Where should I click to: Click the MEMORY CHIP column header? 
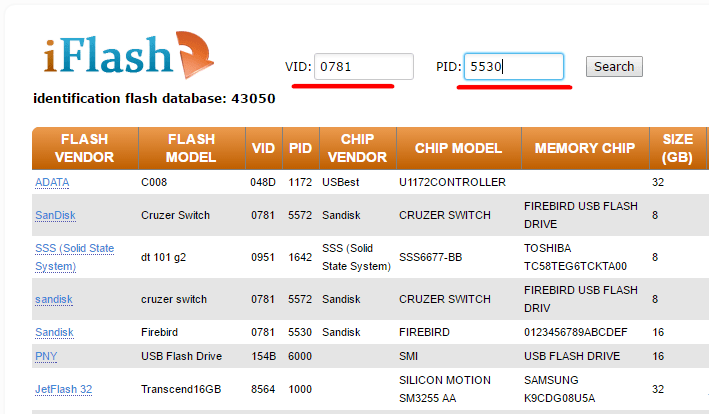coord(585,148)
